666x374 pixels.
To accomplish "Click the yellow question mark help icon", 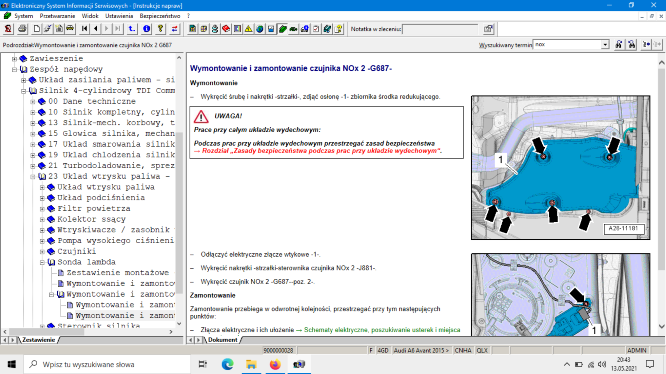I will (161, 29).
